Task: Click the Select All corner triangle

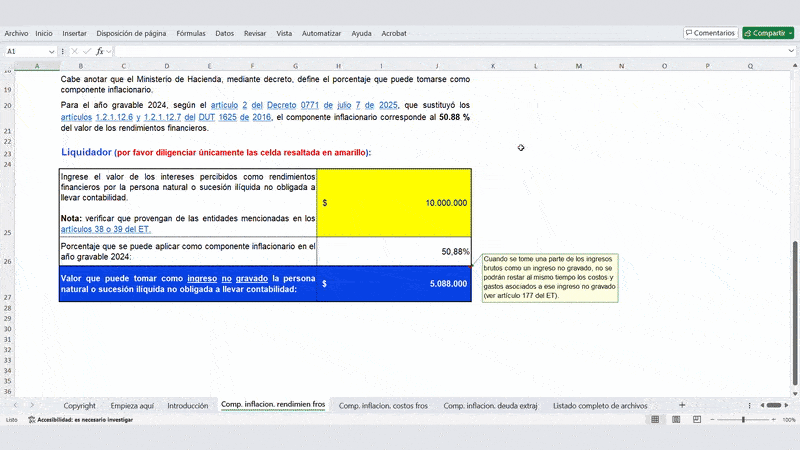Action: click(x=8, y=66)
